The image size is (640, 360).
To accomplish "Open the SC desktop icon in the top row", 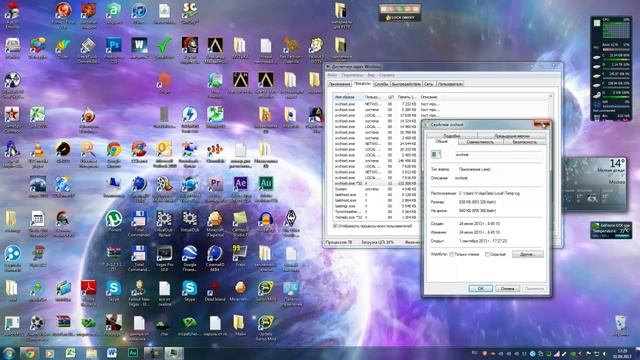I will 189,11.
